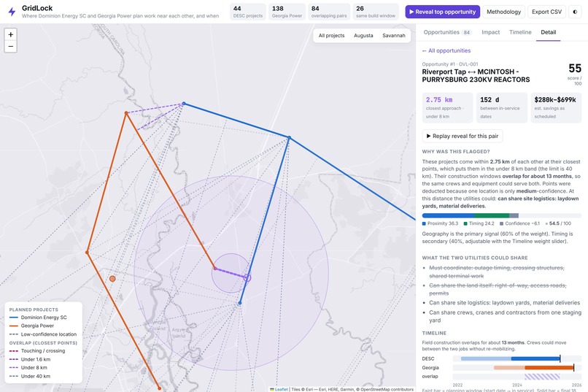Click the 26 same build window stat
The width and height of the screenshot is (588, 392).
click(376, 12)
